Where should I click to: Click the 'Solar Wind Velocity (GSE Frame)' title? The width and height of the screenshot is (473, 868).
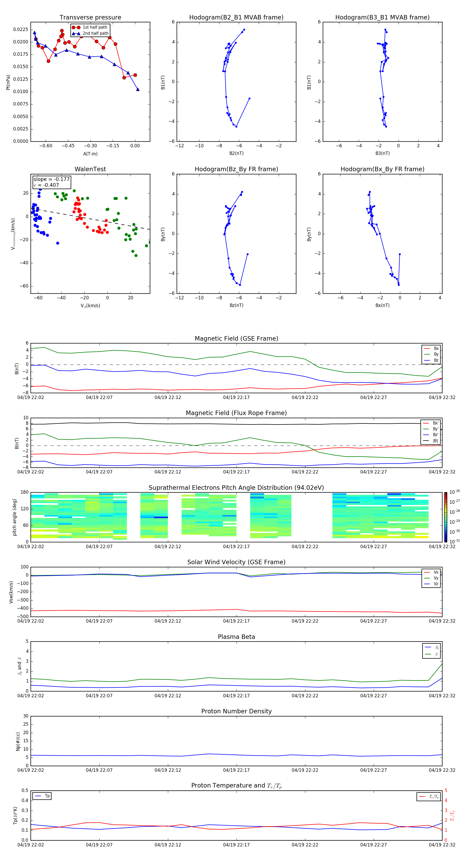point(236,562)
